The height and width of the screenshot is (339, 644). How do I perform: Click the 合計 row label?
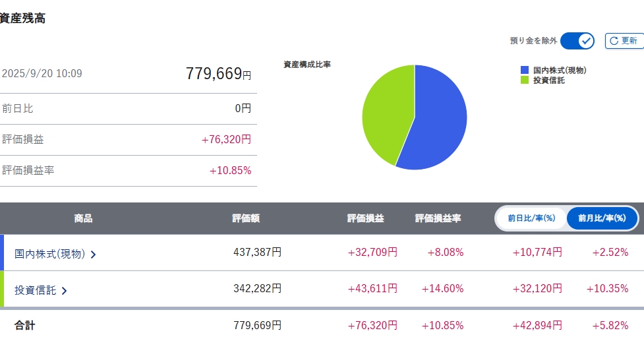coord(25,325)
